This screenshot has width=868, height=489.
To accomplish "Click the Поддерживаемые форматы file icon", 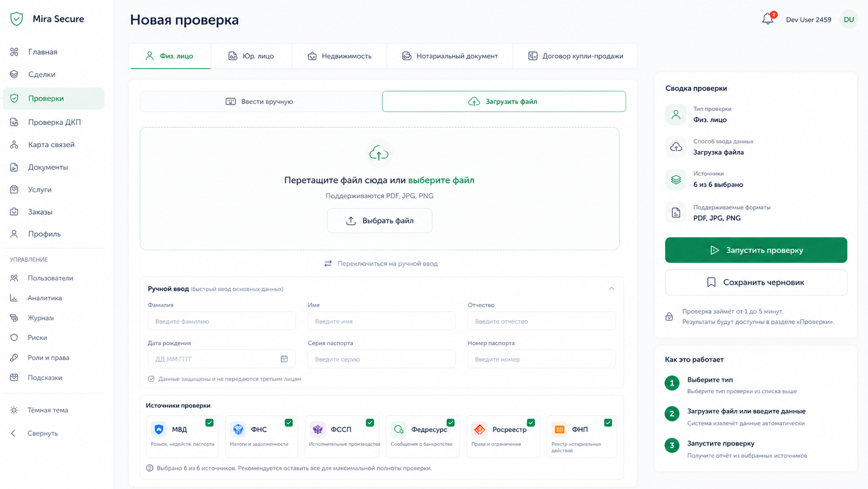I will [x=676, y=213].
